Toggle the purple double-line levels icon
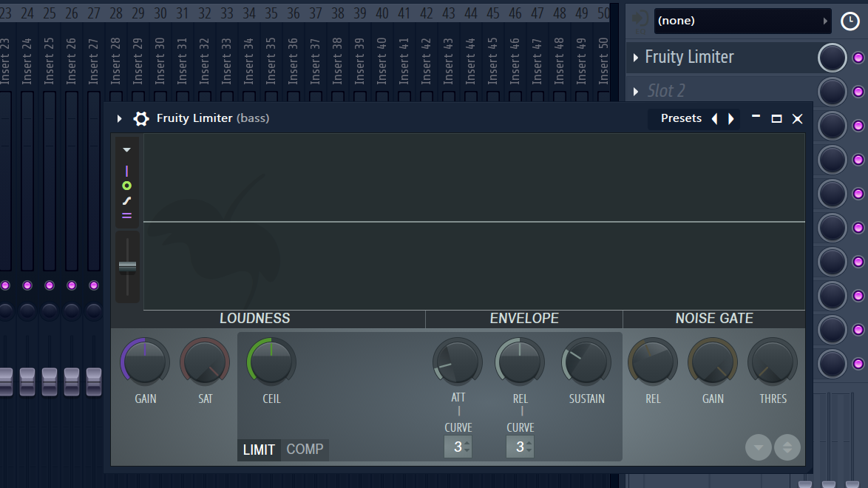The image size is (868, 488). [x=126, y=216]
